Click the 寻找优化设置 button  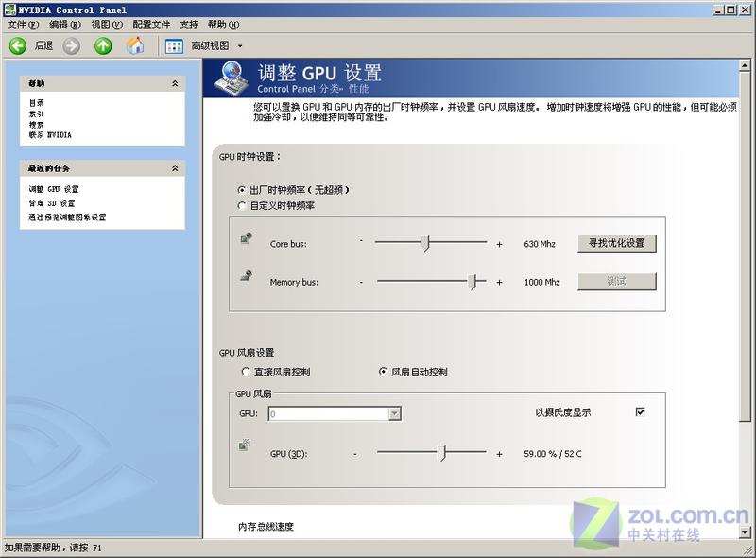617,243
